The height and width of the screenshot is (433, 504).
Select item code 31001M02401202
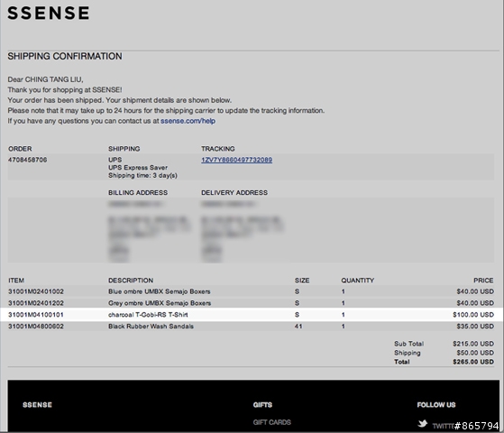pyautogui.click(x=36, y=303)
